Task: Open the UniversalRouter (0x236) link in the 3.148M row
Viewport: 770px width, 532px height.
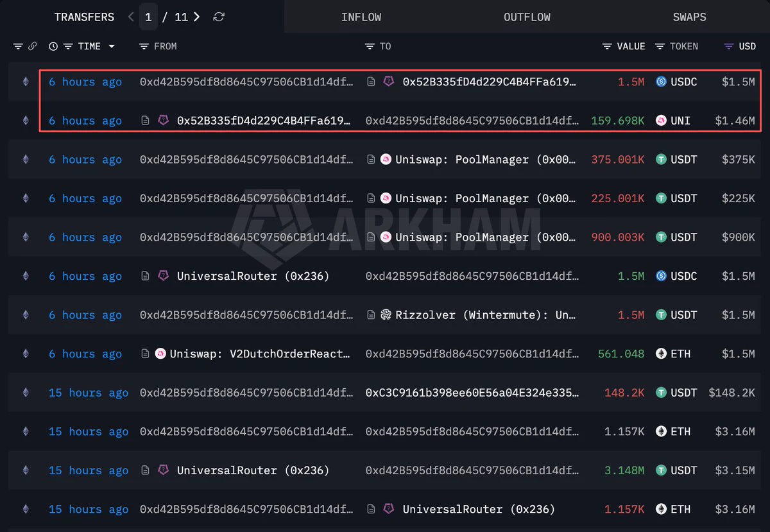Action: click(253, 470)
